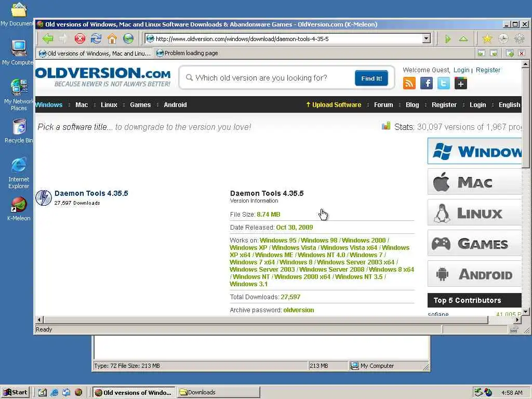This screenshot has height=399, width=532.
Task: Click the Games sidebar platform banner
Action: point(475,243)
